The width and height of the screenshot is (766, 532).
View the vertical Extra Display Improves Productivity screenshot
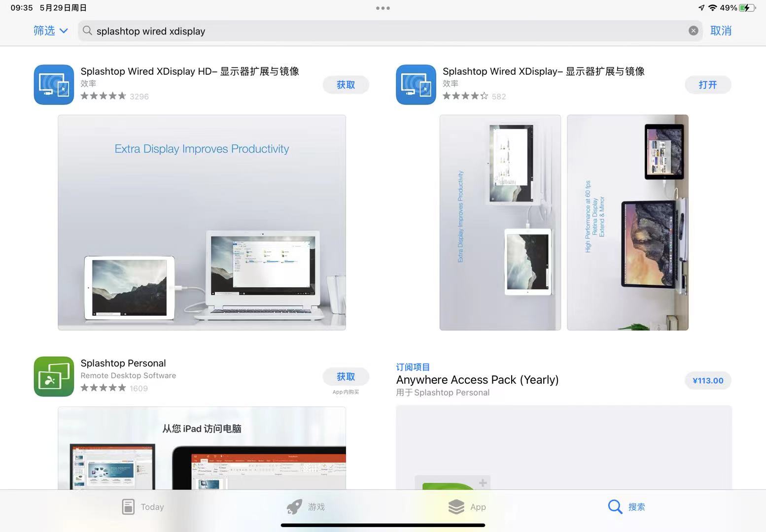coord(500,222)
